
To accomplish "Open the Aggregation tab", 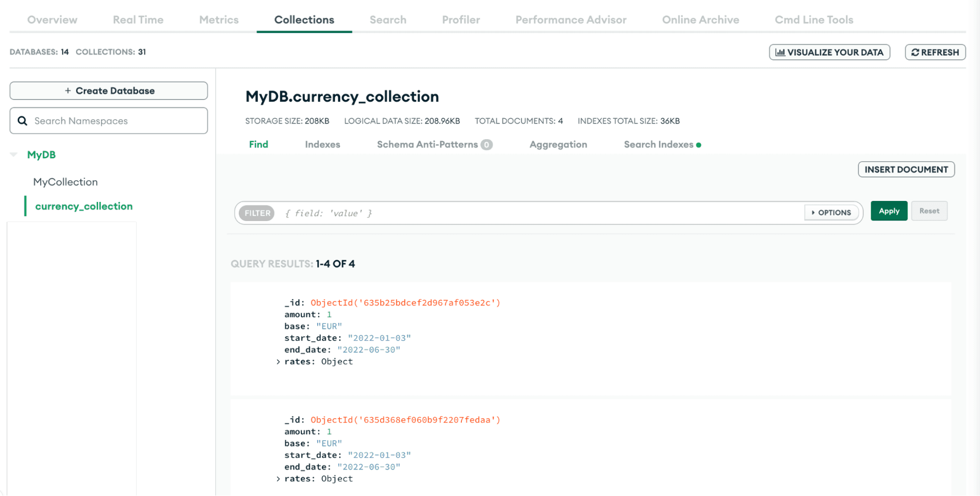I will 558,145.
